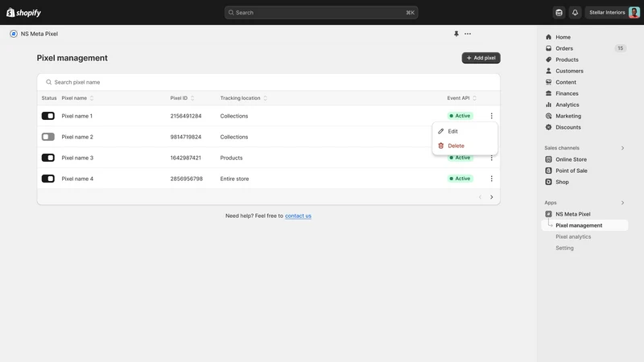Click the Shopify logo
Screen dimensions: 644x362
(23, 13)
